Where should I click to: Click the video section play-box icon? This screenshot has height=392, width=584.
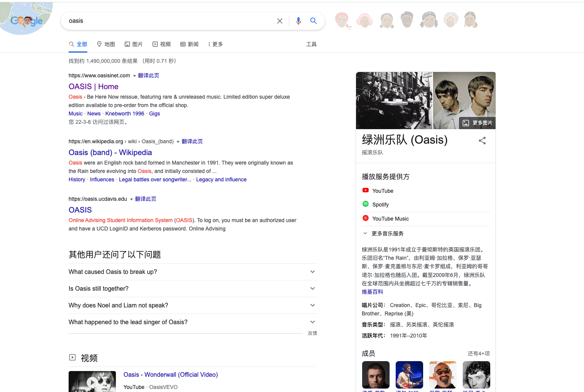point(72,357)
